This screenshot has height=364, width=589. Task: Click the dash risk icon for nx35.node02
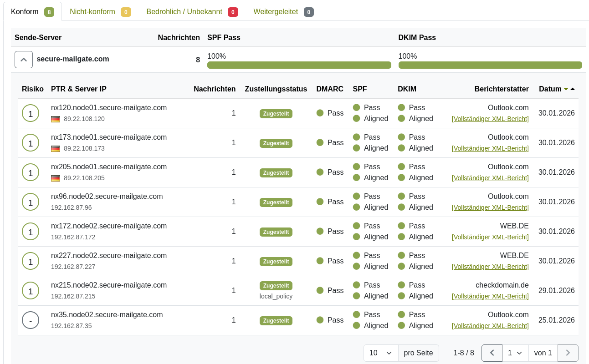pyautogui.click(x=31, y=320)
